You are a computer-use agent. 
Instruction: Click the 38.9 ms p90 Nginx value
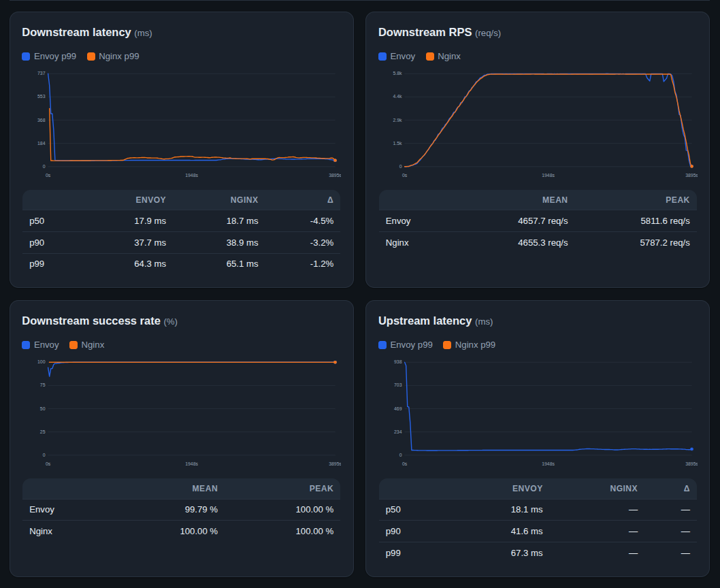(242, 243)
